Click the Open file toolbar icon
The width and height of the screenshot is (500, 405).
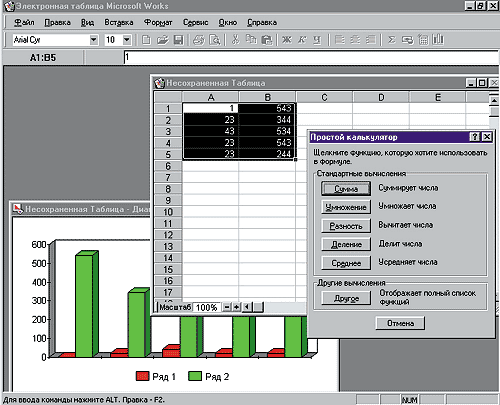163,40
